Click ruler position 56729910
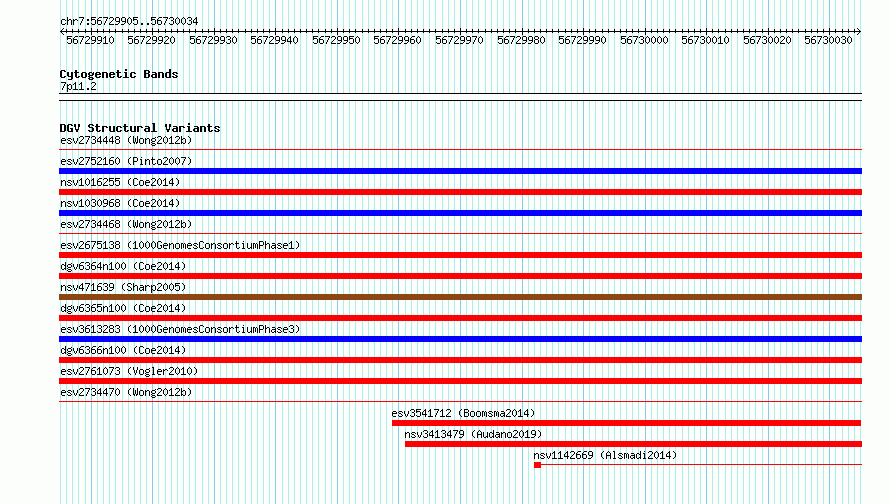Screen dimensions: 890x504 tap(90, 40)
